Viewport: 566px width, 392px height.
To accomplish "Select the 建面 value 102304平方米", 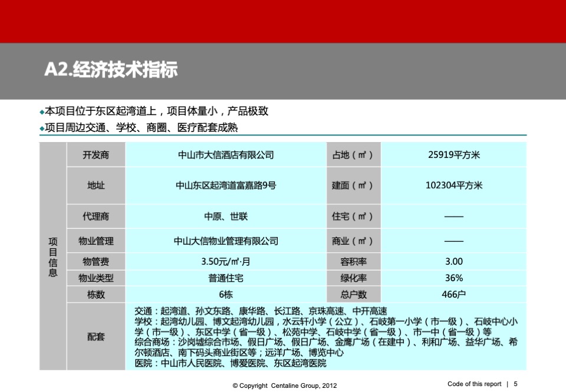I will point(455,185).
